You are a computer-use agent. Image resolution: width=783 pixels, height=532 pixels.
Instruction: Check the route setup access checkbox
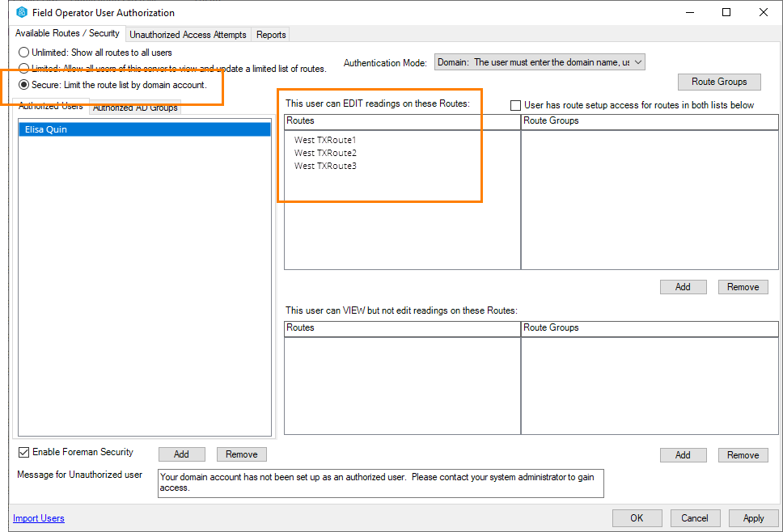(x=515, y=105)
